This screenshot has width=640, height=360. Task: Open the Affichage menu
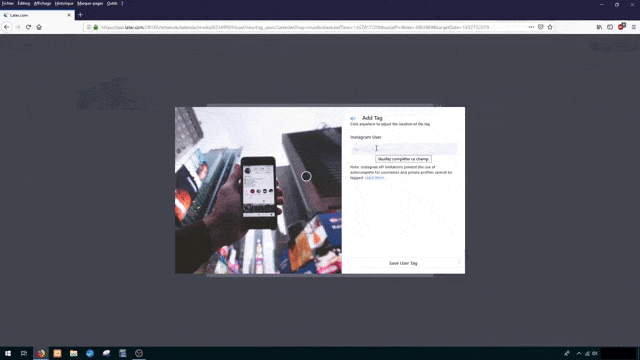pos(42,3)
